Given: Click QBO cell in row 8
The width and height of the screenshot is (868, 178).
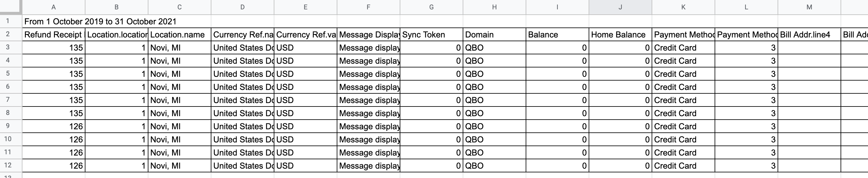Looking at the screenshot, I should 495,113.
